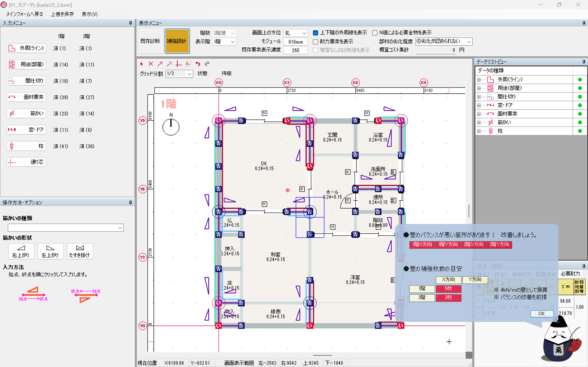
Task: Select the arrow pointer tool
Action: (141, 64)
